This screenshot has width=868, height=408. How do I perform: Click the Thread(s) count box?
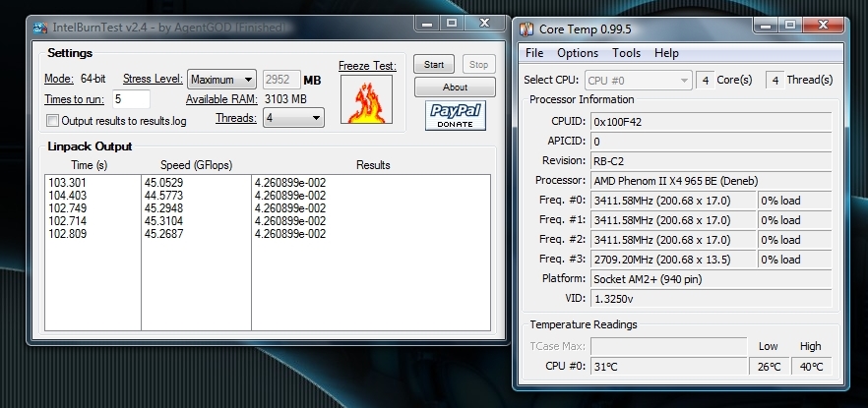point(775,81)
